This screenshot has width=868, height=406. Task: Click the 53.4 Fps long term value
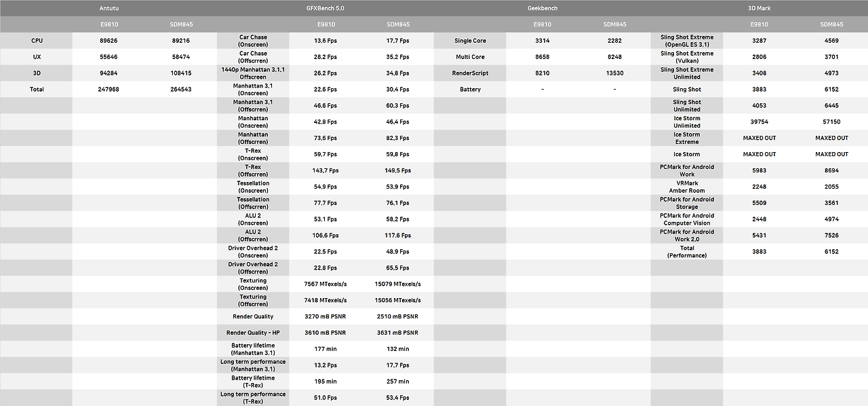click(397, 399)
